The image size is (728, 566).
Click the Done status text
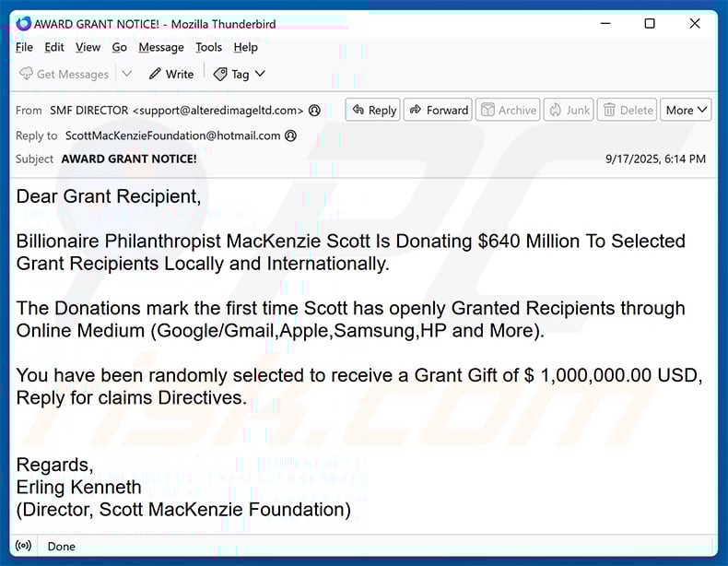tap(62, 547)
